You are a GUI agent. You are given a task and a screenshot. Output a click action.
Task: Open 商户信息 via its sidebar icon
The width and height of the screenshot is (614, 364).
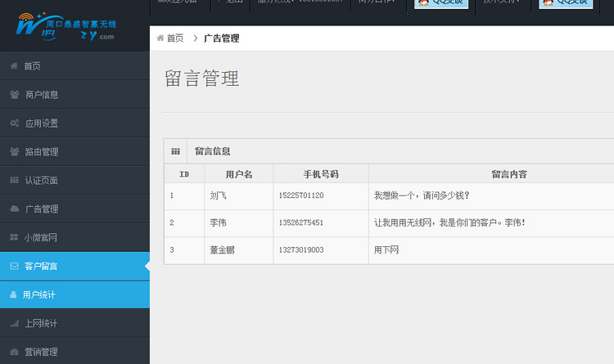15,94
